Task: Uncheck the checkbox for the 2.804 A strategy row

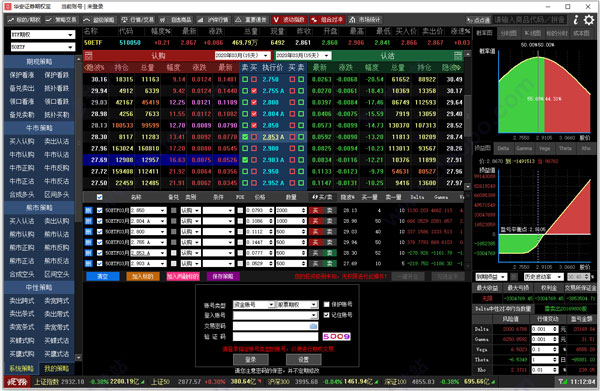Action: coord(99,221)
